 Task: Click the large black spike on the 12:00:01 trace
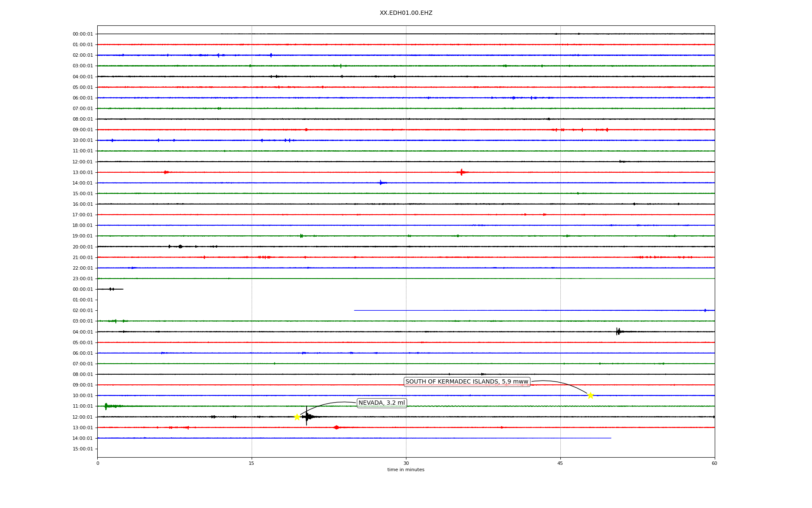307,417
